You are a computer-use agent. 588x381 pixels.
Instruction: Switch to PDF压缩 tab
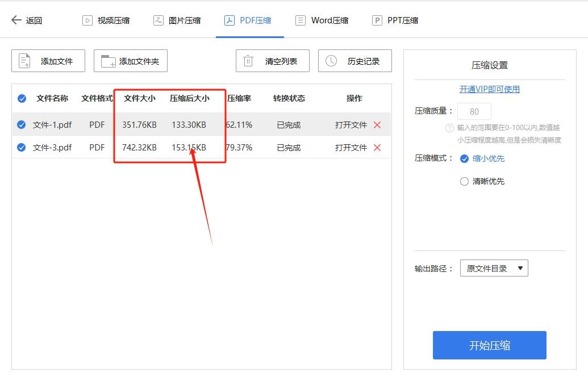click(x=248, y=20)
